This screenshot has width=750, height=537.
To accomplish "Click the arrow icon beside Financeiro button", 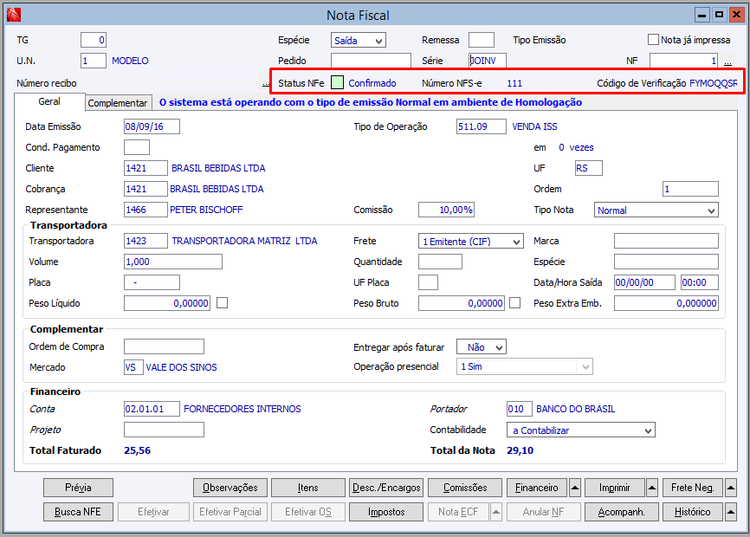I will [x=575, y=488].
